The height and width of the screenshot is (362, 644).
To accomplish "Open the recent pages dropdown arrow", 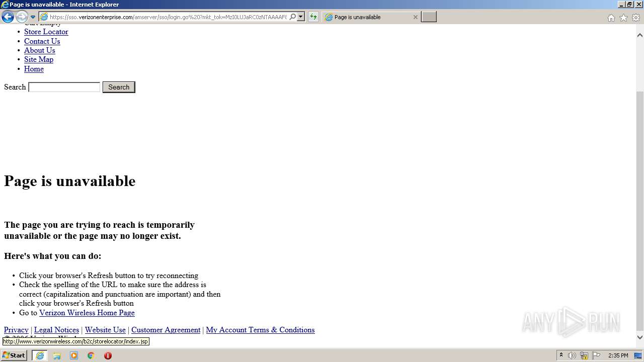I will coord(33,17).
